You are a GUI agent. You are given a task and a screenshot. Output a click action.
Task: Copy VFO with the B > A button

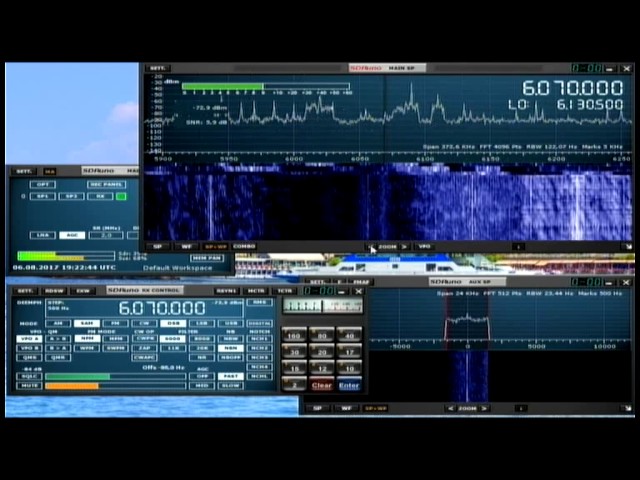(58, 348)
